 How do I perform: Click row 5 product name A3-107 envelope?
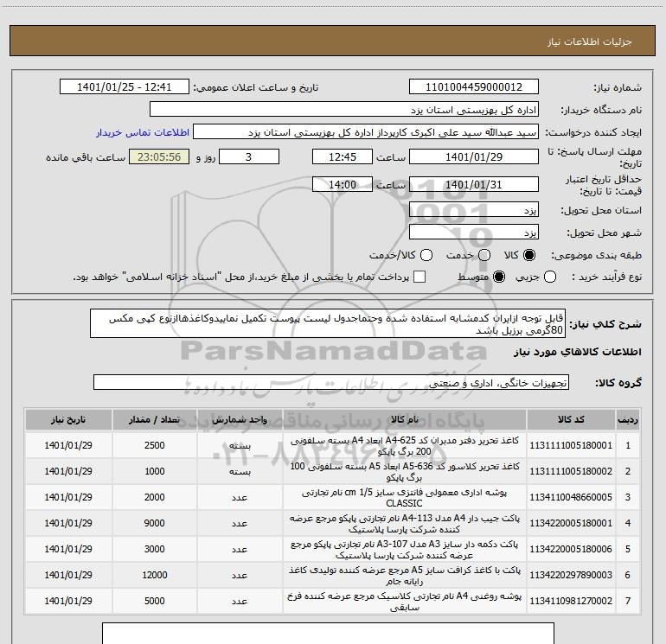405,549
